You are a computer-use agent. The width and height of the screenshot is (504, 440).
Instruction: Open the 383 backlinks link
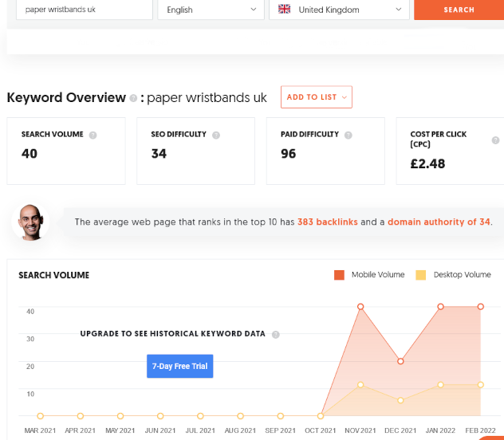coord(327,222)
